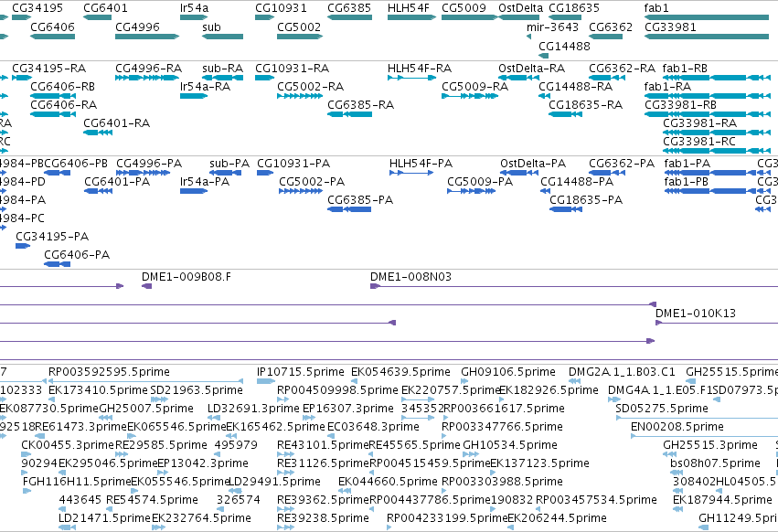Click the sub gene feature

pos(222,37)
